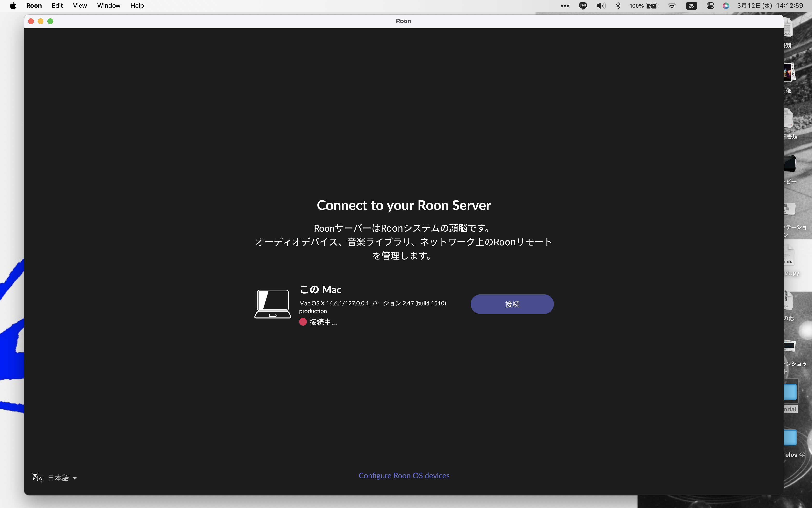812x508 pixels.
Task: Open the volume control icon
Action: (x=601, y=6)
